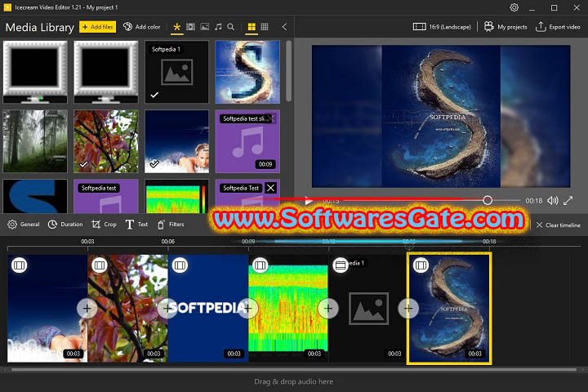Click the 00:06 mark on timeline ruler
Viewport: 588px width, 392px height.
point(167,241)
